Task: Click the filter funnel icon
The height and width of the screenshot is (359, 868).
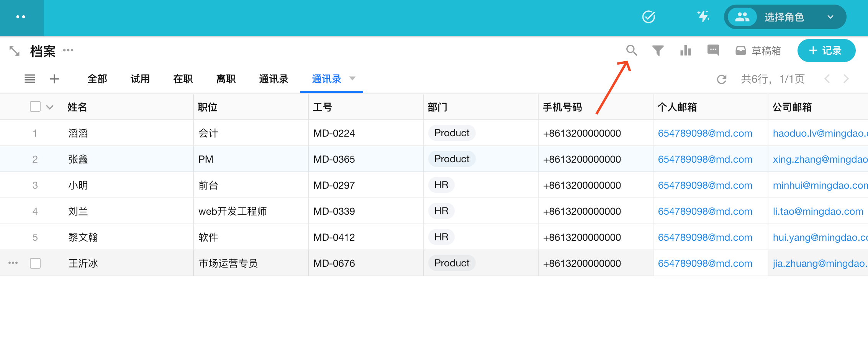Action: coord(658,51)
